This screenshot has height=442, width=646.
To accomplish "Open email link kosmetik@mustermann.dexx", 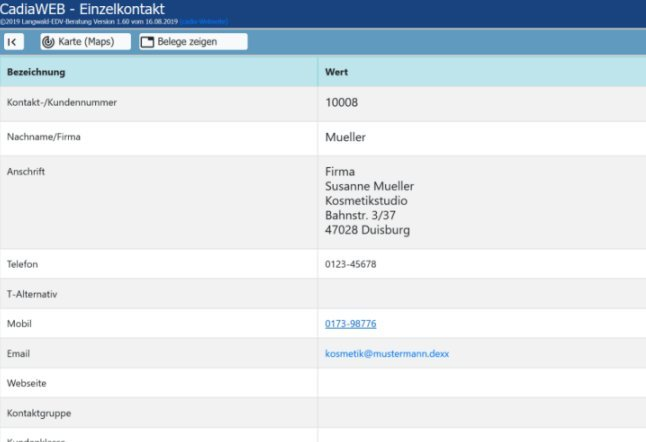I will click(387, 354).
